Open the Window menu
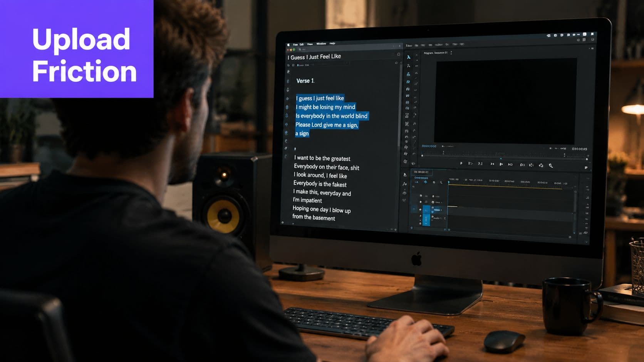 (321, 44)
